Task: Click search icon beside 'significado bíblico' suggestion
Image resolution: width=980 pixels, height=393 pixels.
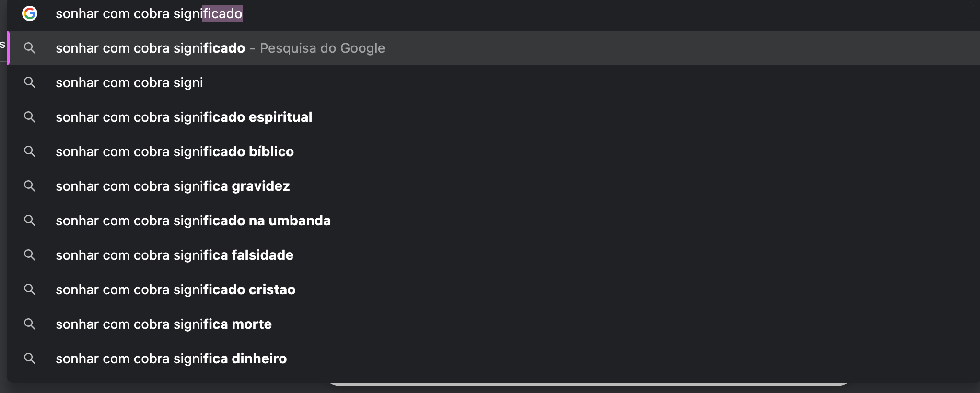Action: tap(30, 151)
